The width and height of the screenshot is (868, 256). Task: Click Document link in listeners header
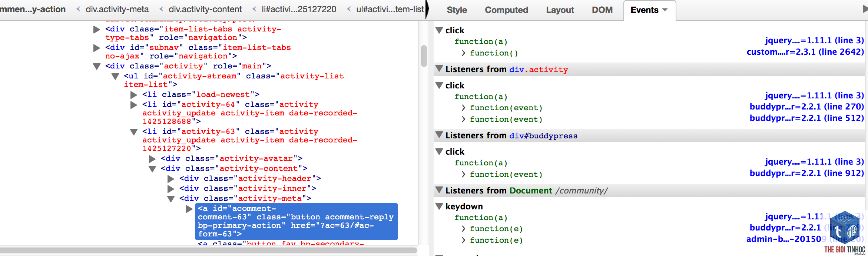click(531, 191)
